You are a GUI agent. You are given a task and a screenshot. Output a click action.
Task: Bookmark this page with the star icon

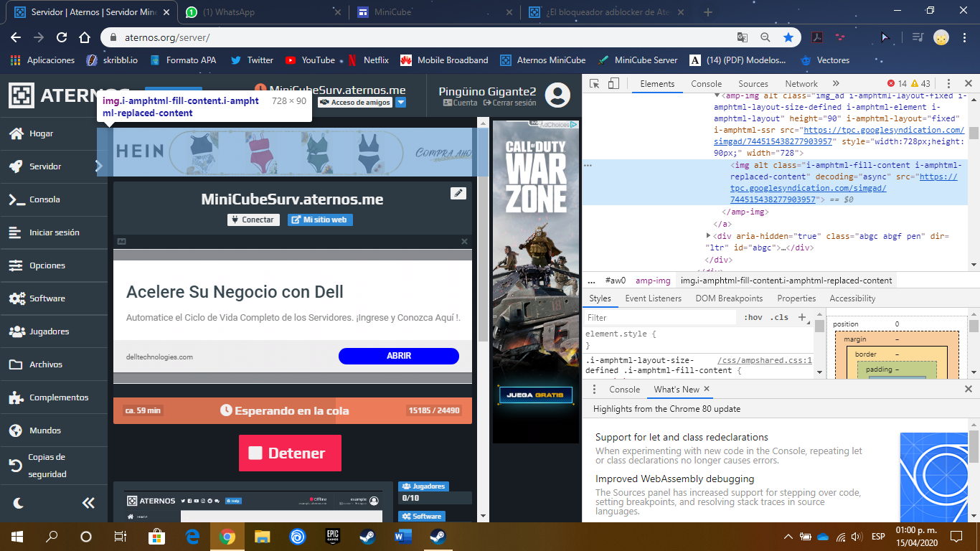tap(788, 37)
